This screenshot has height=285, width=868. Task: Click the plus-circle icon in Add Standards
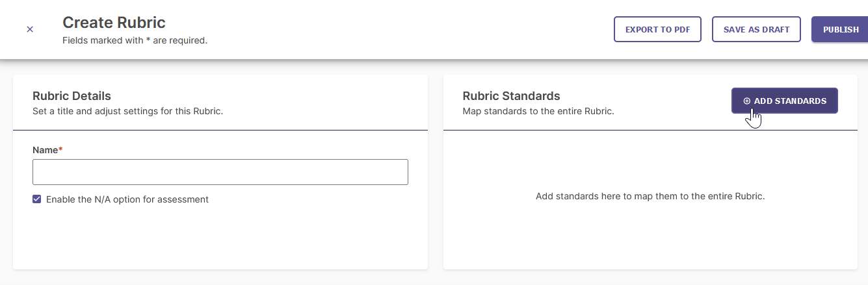[x=746, y=101]
